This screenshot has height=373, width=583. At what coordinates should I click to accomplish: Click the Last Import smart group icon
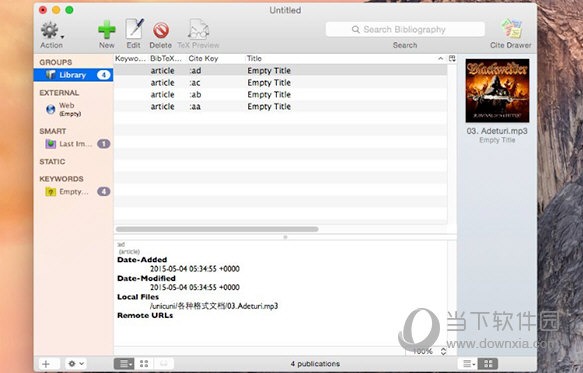[51, 144]
